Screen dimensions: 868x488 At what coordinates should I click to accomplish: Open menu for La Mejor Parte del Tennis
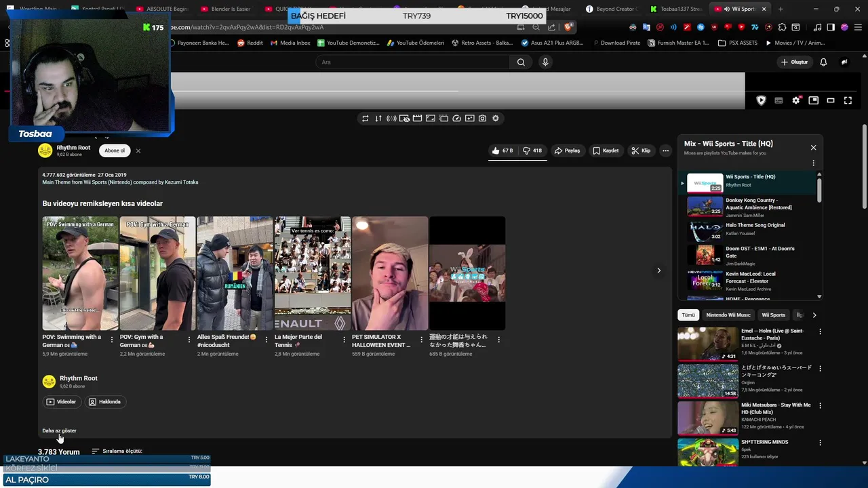pyautogui.click(x=344, y=340)
